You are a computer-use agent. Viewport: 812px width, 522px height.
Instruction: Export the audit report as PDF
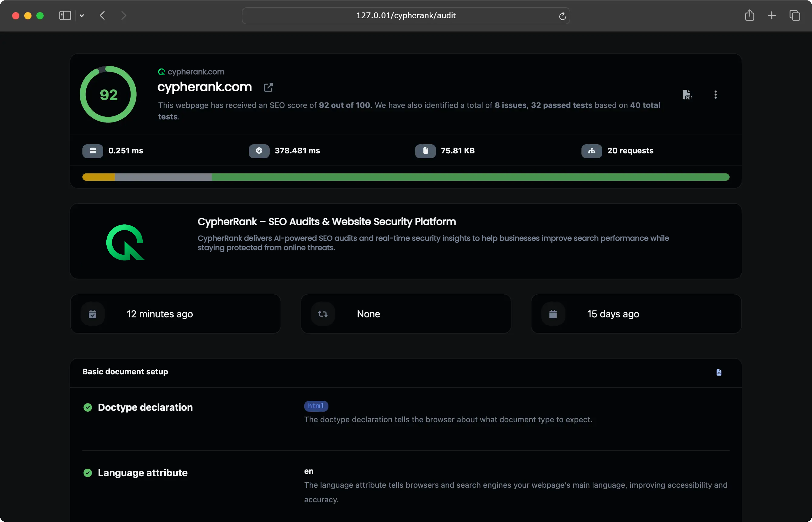pos(688,94)
